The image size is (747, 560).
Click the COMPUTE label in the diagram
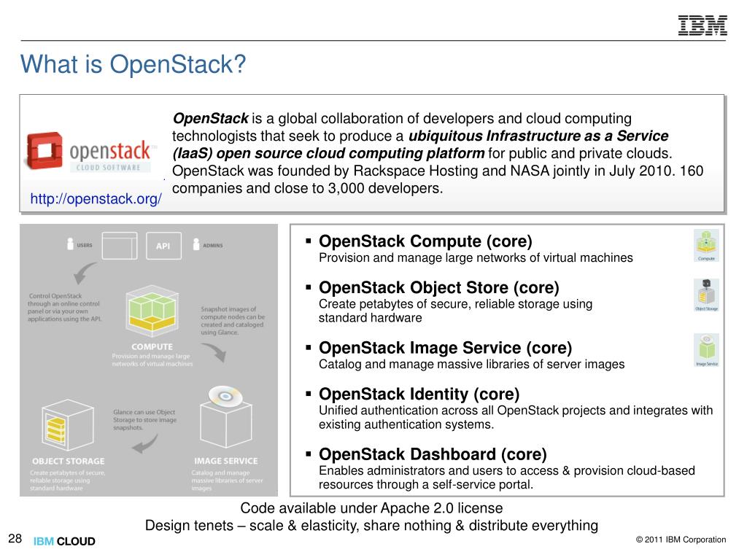point(152,346)
